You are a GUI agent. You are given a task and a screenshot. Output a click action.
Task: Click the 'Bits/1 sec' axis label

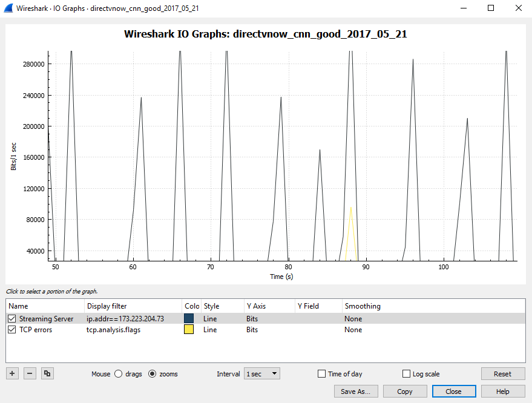13,156
